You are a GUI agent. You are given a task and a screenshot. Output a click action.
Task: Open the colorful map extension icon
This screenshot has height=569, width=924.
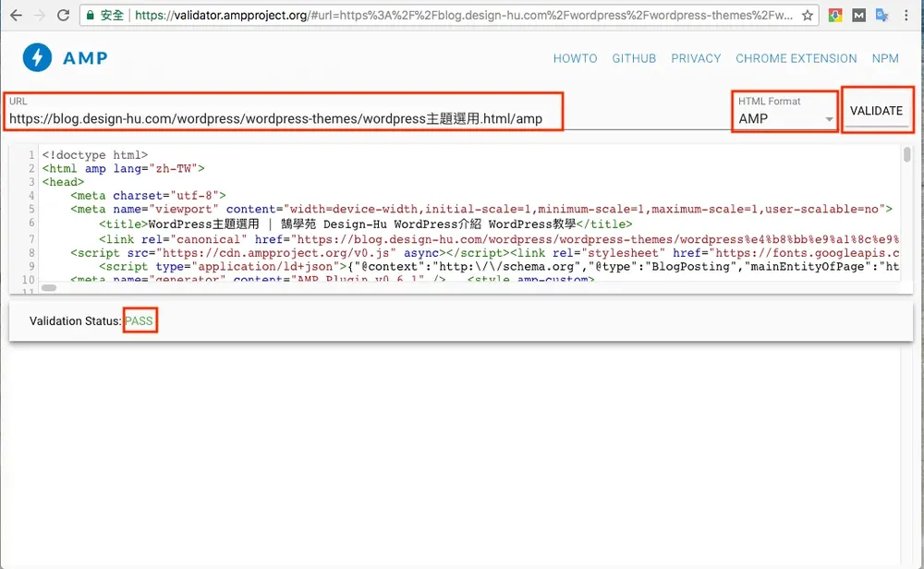click(x=835, y=16)
